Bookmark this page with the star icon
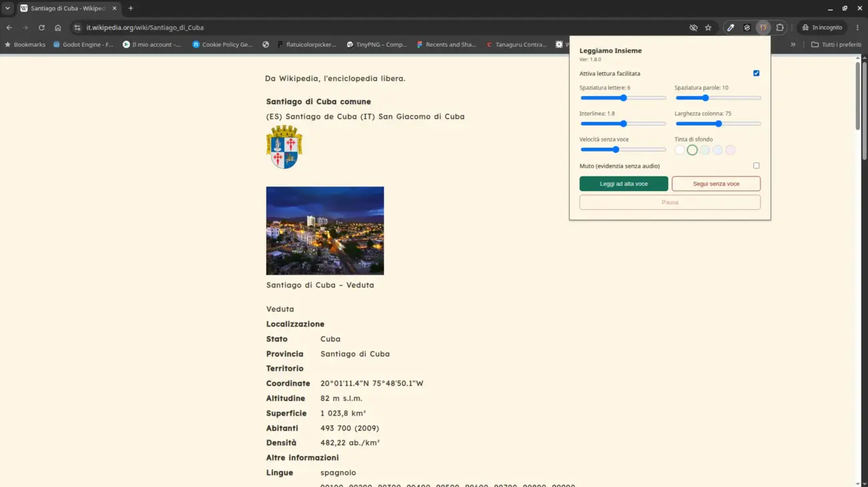Viewport: 868px width, 487px height. [x=708, y=27]
